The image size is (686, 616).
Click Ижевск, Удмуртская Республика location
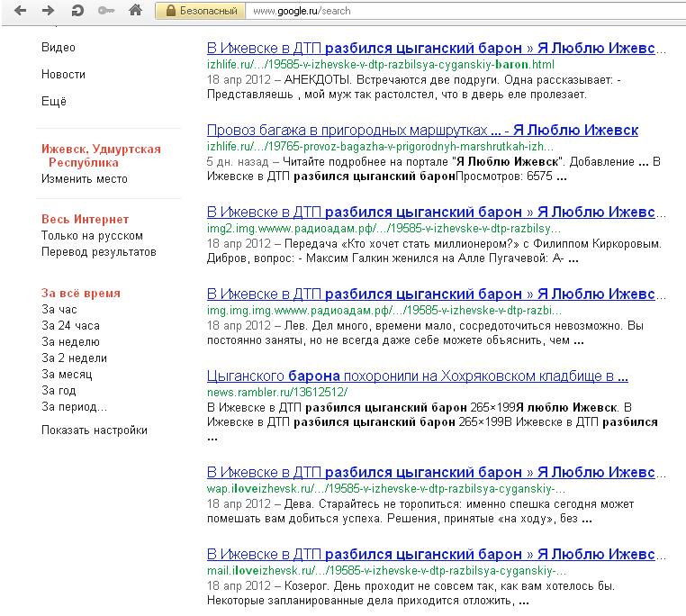[x=101, y=156]
